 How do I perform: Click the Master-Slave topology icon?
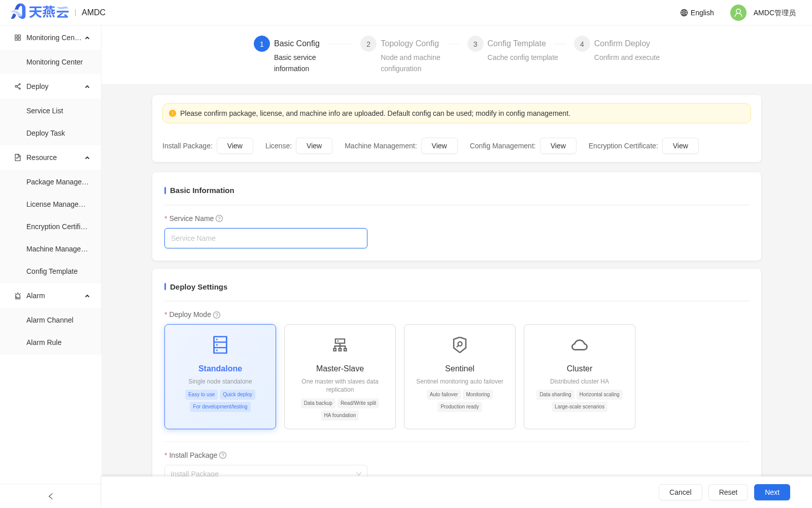coord(340,345)
